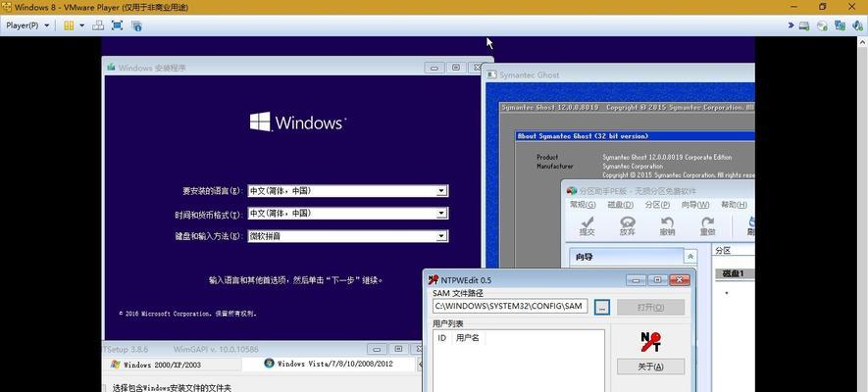Click the Send Ctrl+Alt+Del icon

(x=98, y=25)
